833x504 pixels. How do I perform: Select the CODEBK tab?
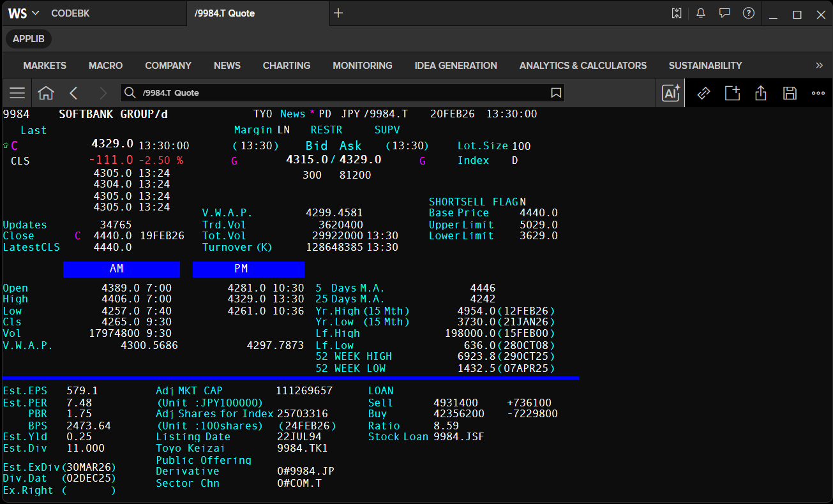(x=70, y=13)
